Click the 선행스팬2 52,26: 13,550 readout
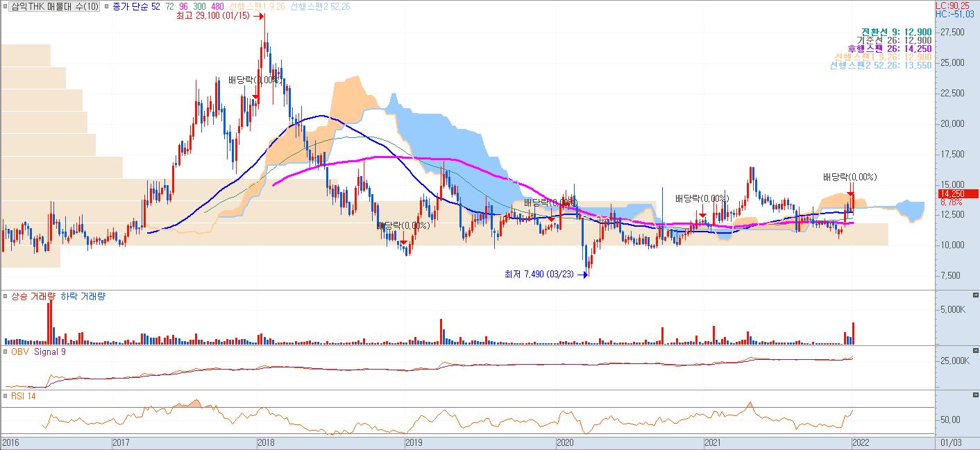Image resolution: width=980 pixels, height=450 pixels. pyautogui.click(x=881, y=65)
